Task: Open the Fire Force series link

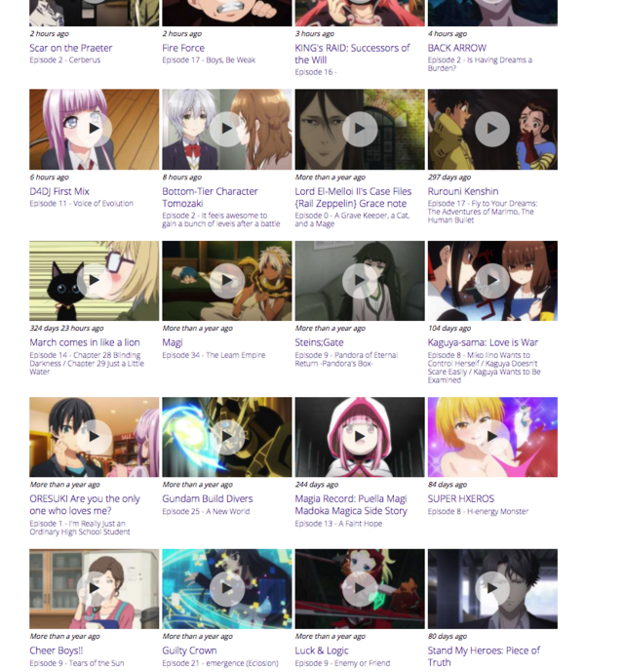Action: click(183, 48)
